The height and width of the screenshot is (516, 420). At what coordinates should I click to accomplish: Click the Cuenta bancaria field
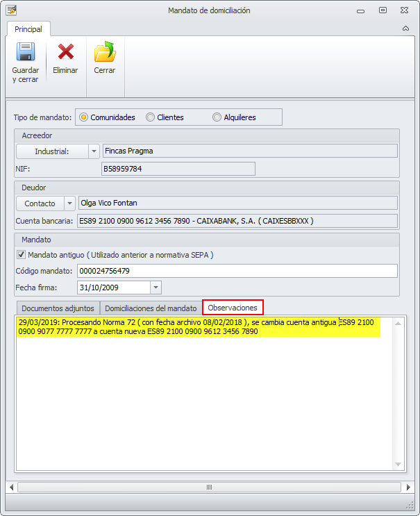(237, 221)
